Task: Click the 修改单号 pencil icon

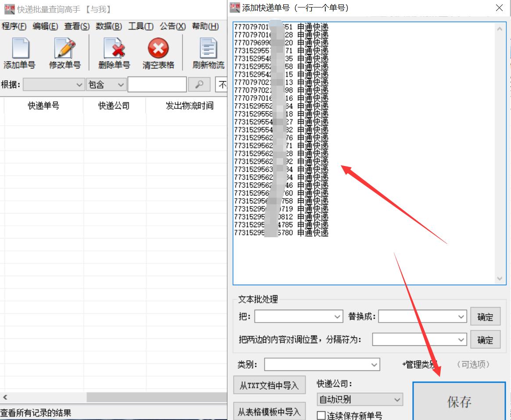Action: pyautogui.click(x=65, y=48)
